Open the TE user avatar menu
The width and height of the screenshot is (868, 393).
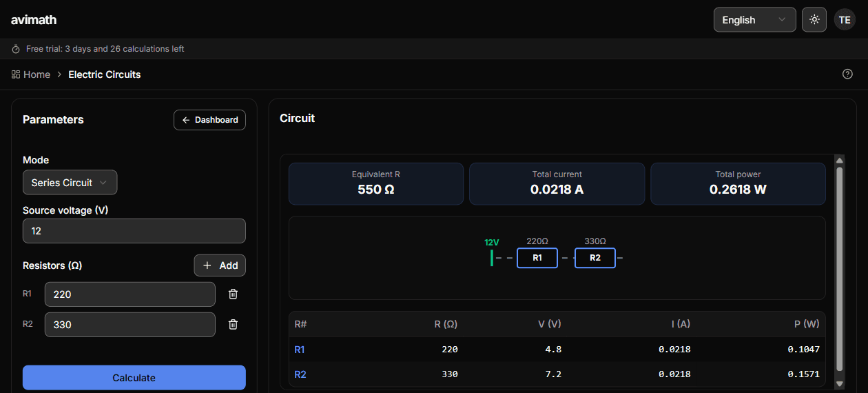845,19
